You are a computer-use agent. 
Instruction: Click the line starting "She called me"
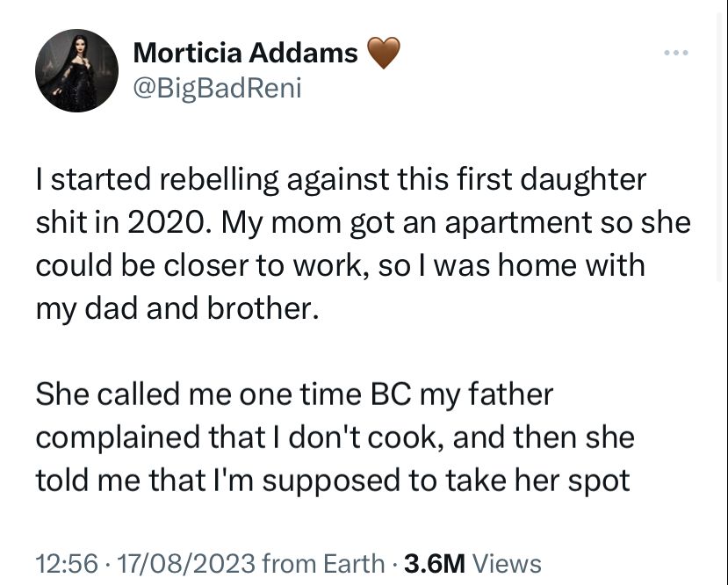(294, 394)
